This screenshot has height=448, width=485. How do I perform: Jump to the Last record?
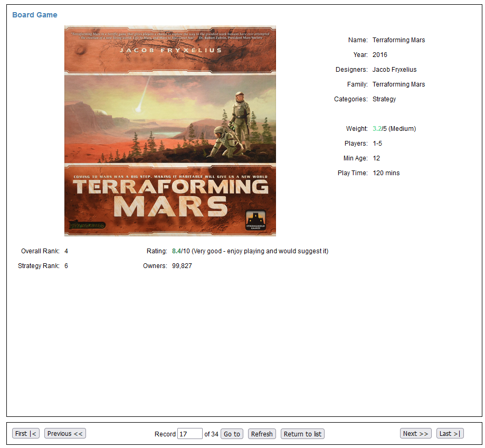(450, 434)
